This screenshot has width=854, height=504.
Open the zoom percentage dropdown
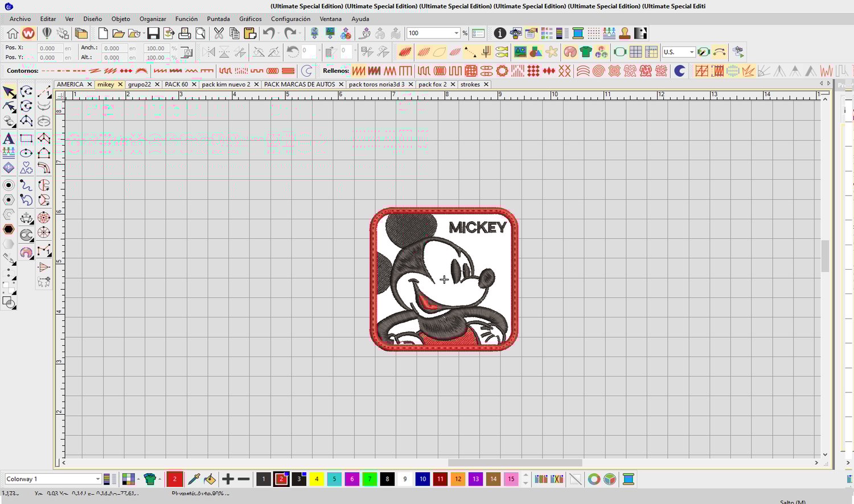click(x=456, y=33)
